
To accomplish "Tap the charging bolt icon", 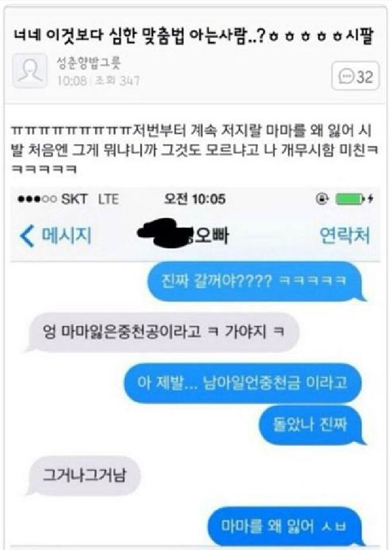I will coord(371,199).
